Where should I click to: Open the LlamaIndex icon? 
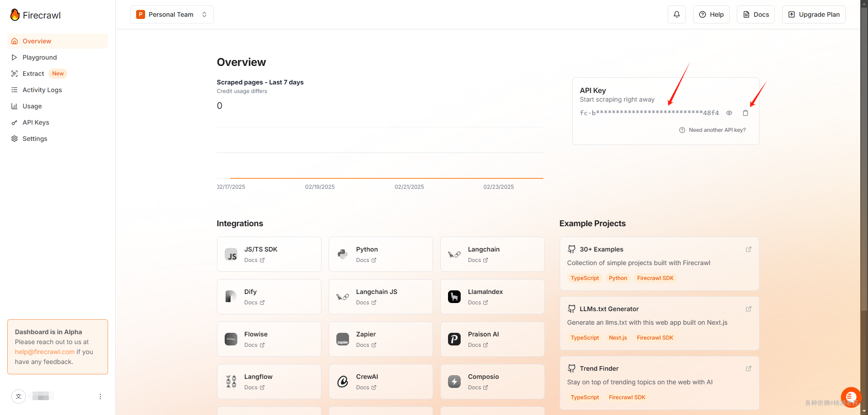point(454,297)
